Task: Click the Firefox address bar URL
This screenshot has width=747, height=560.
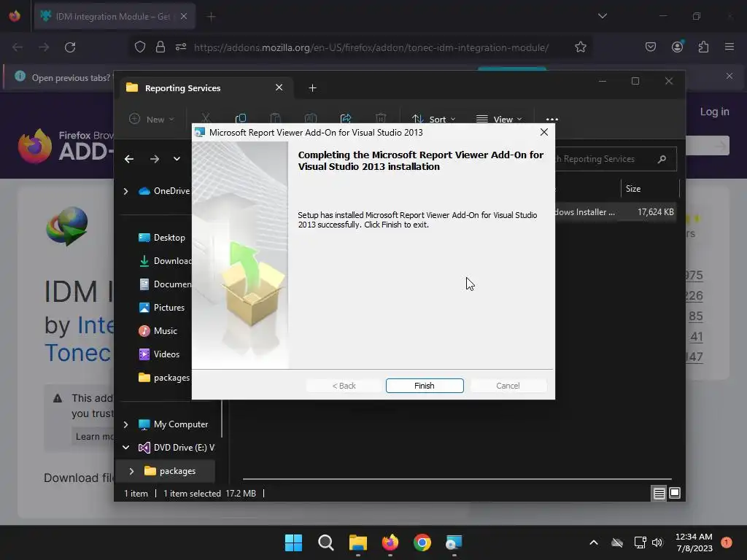Action: click(x=371, y=47)
